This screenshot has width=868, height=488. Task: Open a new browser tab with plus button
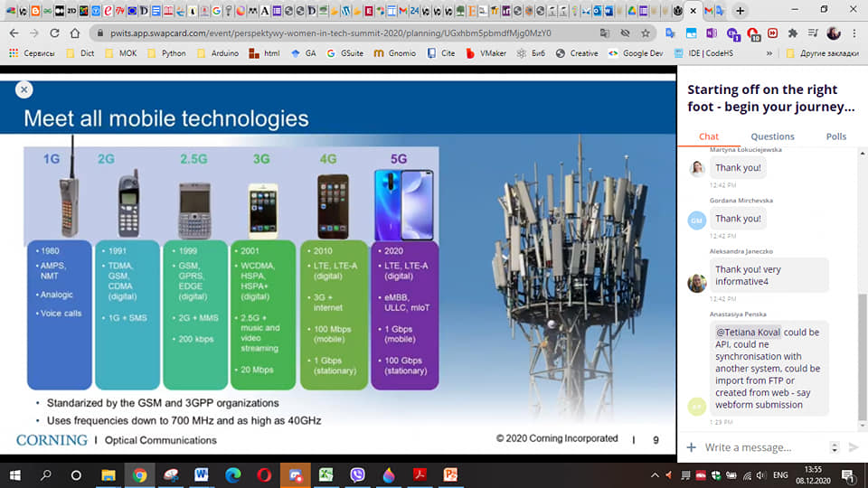coord(740,11)
